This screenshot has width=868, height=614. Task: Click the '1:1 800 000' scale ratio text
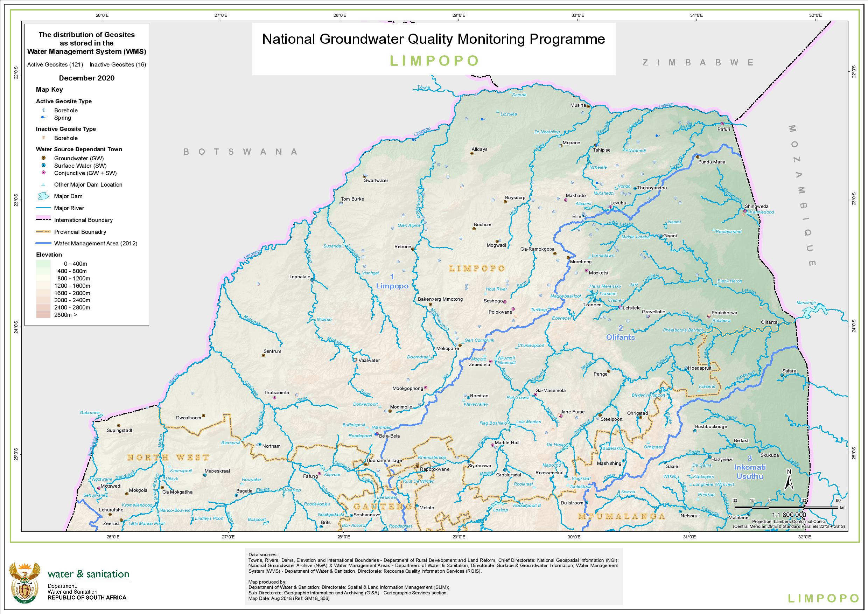click(788, 515)
